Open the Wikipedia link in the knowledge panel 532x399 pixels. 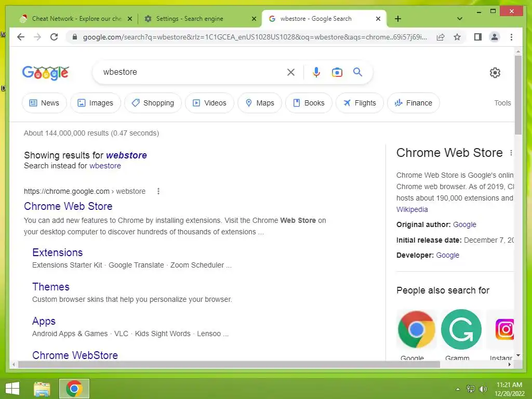(x=412, y=209)
